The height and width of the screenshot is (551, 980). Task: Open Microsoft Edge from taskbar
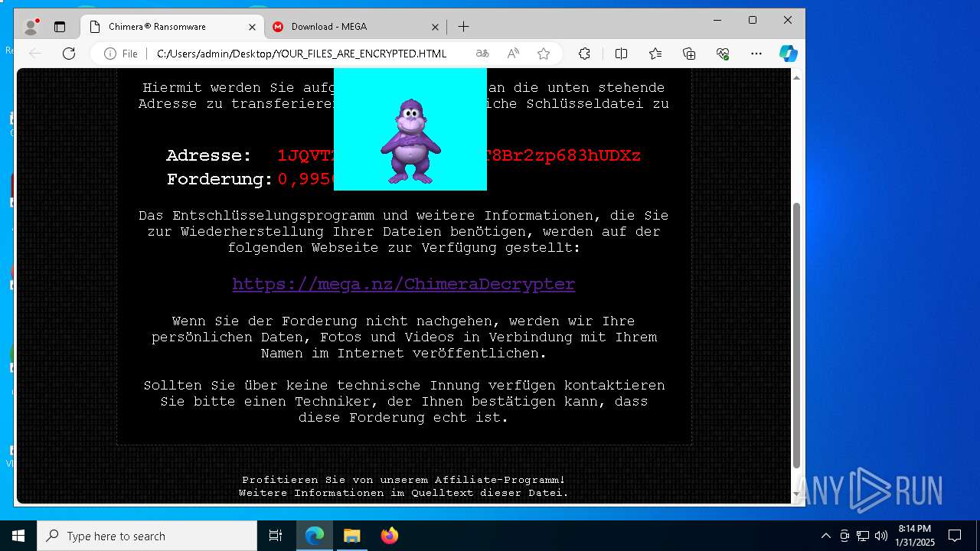point(315,536)
